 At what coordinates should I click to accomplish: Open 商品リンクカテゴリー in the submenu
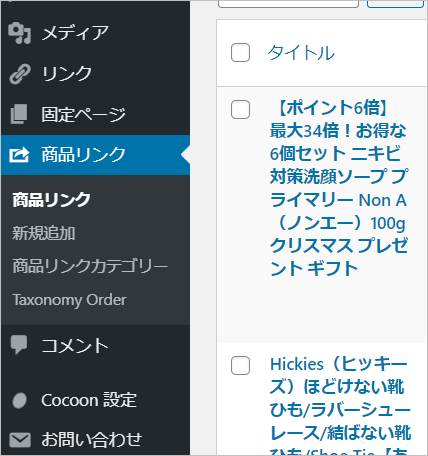[90, 266]
